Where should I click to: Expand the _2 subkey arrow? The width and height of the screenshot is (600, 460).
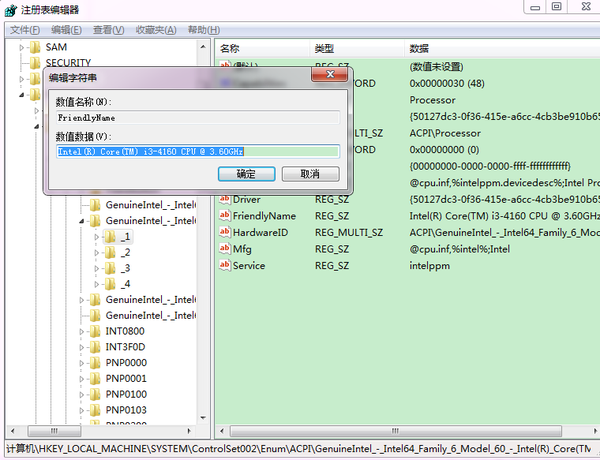point(96,253)
